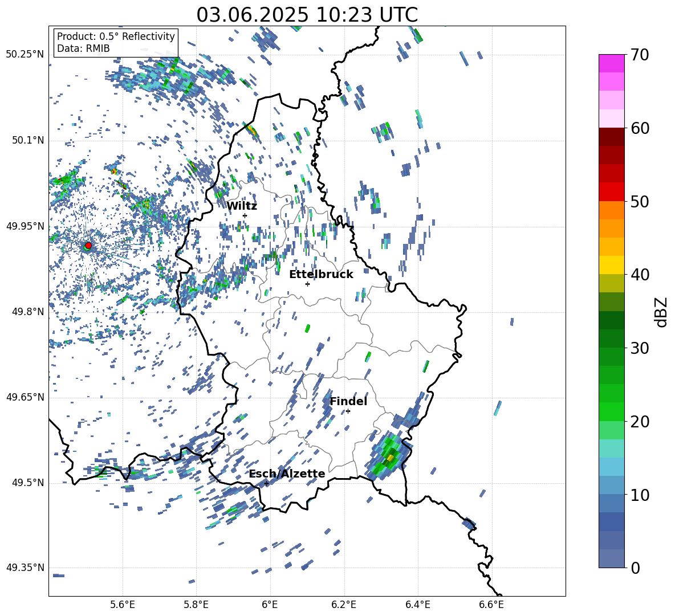
Task: Click the 49.95°N latitude label
Action: click(25, 226)
